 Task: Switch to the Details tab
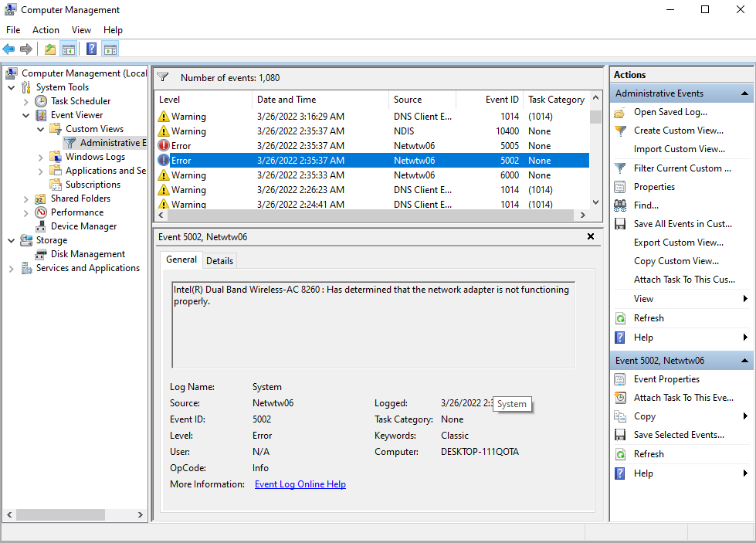(219, 260)
